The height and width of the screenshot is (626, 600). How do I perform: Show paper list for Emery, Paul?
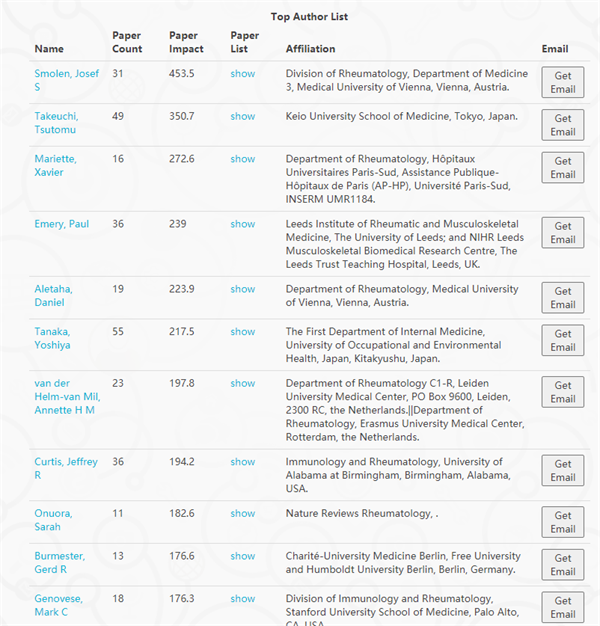tap(243, 224)
